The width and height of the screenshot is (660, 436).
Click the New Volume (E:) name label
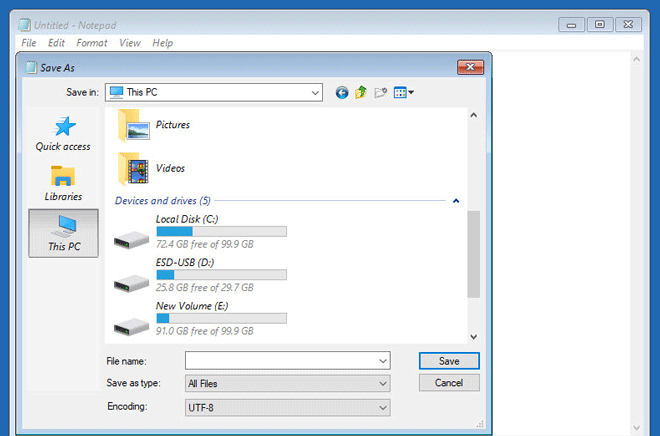click(x=192, y=306)
